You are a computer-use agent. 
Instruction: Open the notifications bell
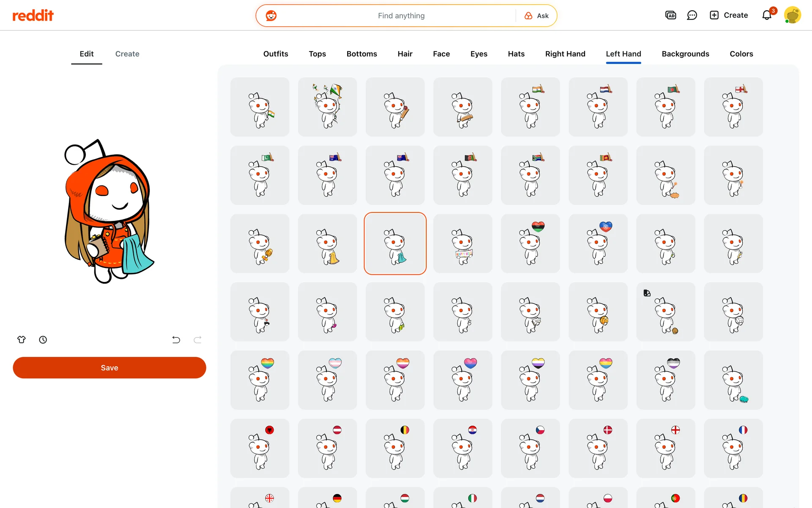[x=767, y=15]
